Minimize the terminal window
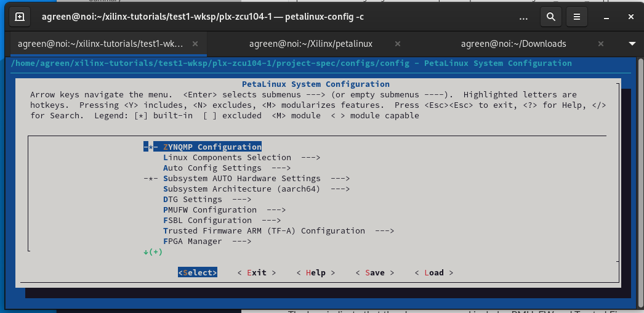This screenshot has width=644, height=313. (x=606, y=17)
